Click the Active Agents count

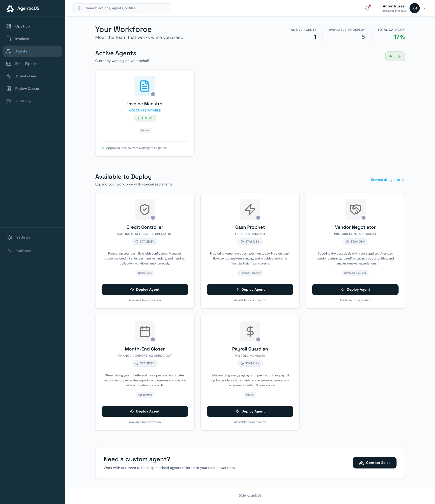[315, 37]
